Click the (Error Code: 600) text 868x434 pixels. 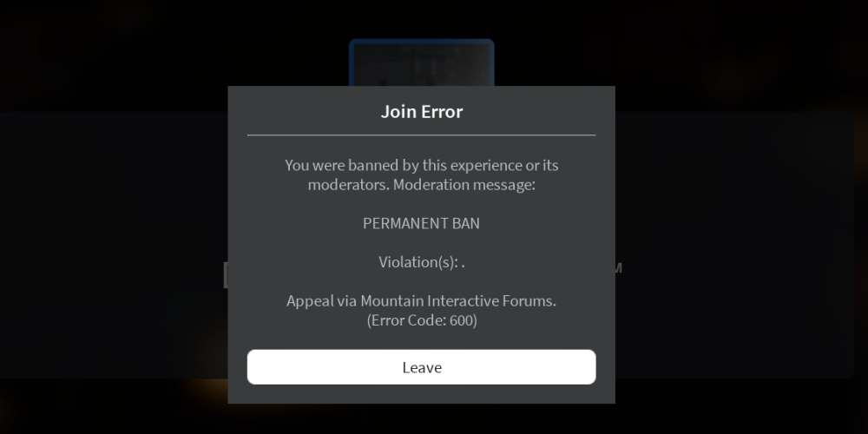coord(421,320)
